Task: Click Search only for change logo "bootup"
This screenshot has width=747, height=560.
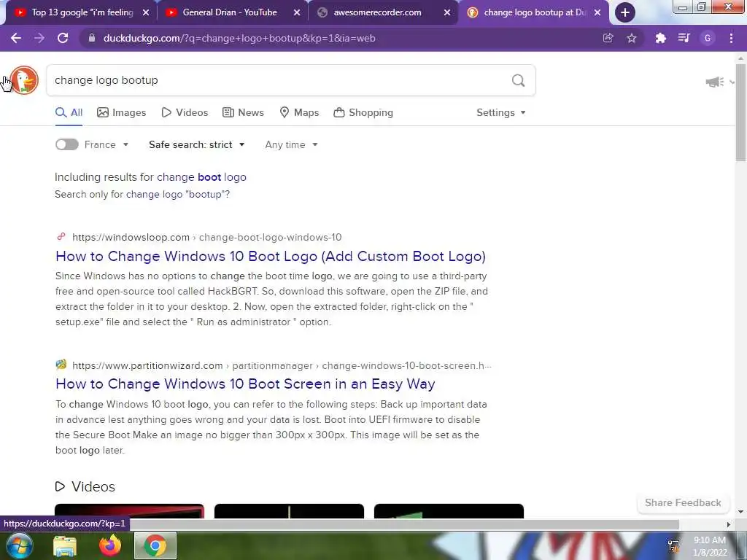Action: 142,194
